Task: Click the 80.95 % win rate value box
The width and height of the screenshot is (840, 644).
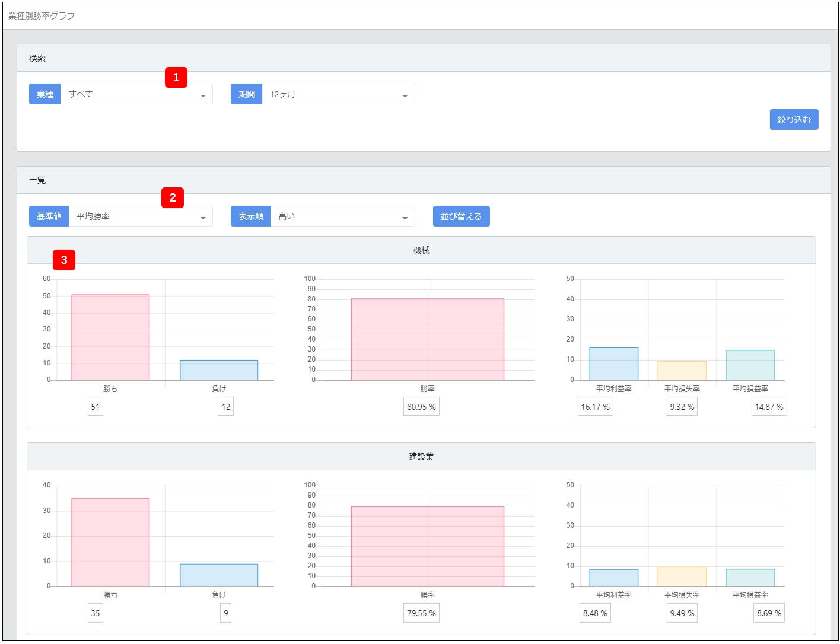Action: click(421, 407)
